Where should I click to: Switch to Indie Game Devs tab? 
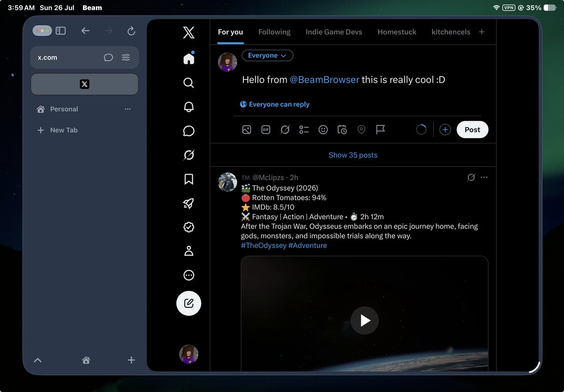click(x=334, y=32)
